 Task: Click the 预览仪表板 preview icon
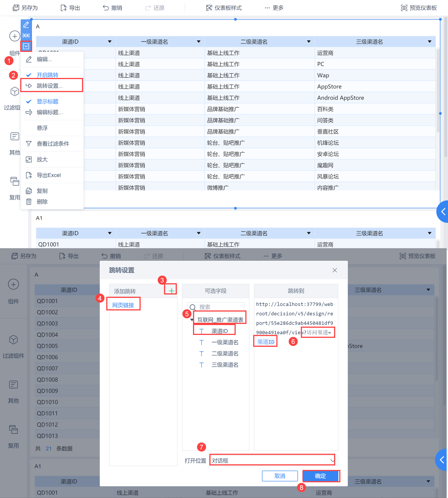coord(404,8)
